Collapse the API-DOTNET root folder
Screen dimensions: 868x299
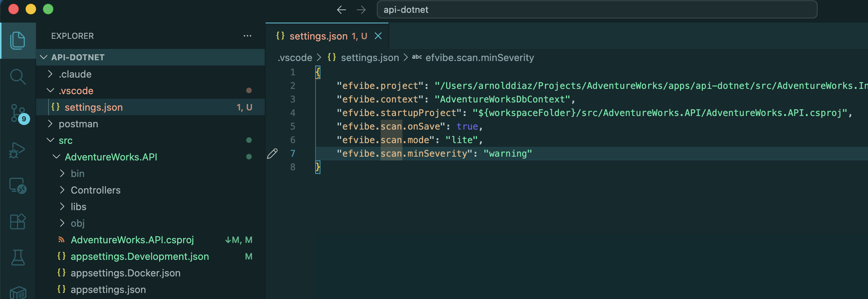pyautogui.click(x=44, y=57)
